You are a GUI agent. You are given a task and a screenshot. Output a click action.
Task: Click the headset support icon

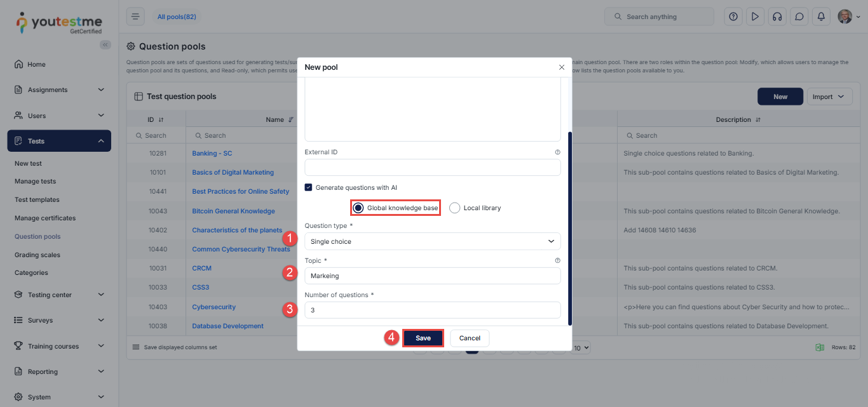point(776,17)
